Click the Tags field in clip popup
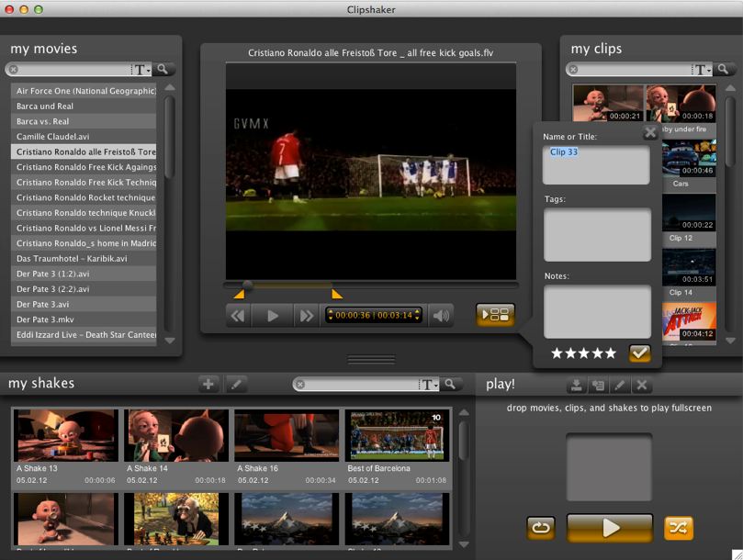 597,233
